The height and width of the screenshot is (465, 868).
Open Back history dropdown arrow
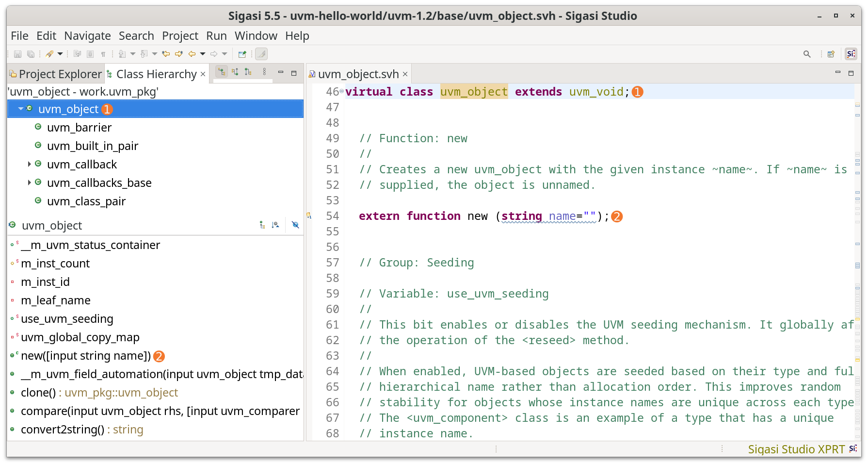[203, 54]
